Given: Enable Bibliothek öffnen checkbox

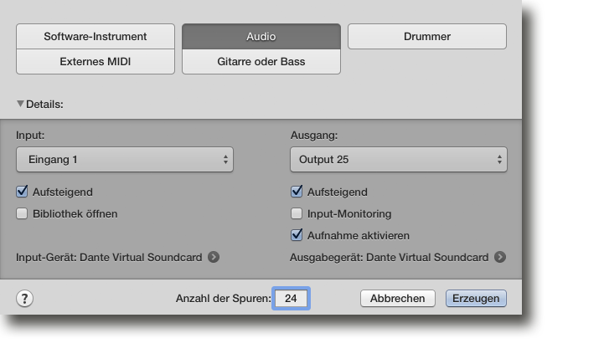Looking at the screenshot, I should [22, 213].
